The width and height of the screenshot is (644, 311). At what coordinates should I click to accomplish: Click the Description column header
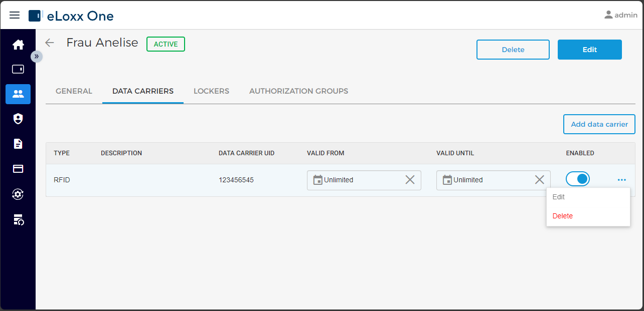[x=121, y=153]
